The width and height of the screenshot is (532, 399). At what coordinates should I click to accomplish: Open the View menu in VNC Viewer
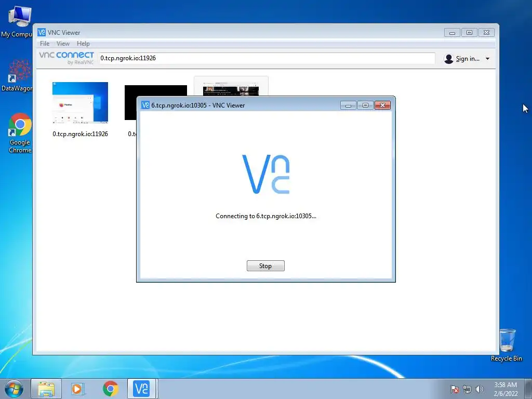tap(63, 44)
